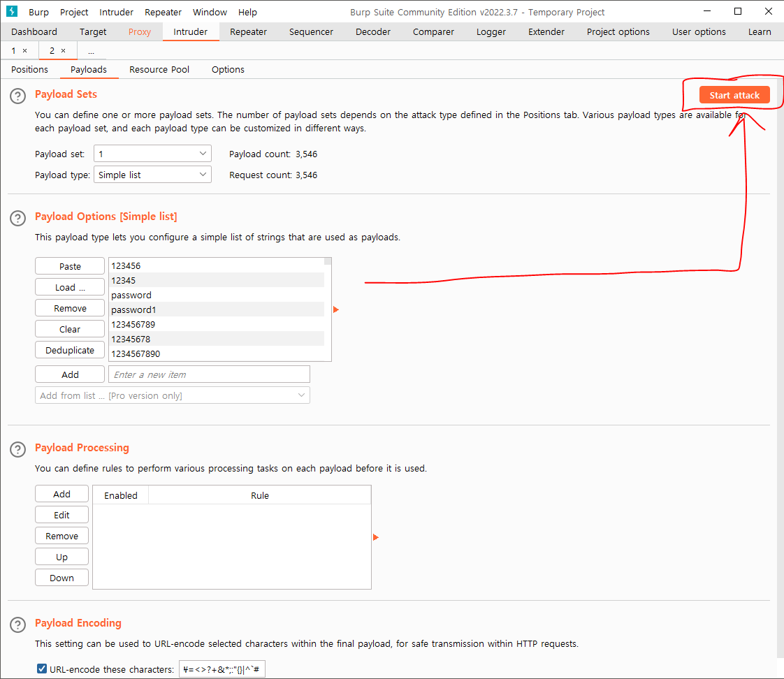The image size is (784, 679).
Task: Open new attack tab via ellipsis
Action: tap(91, 51)
